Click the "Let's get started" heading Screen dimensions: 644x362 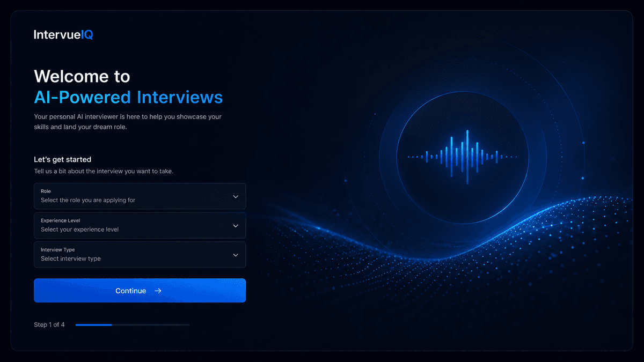pos(62,159)
